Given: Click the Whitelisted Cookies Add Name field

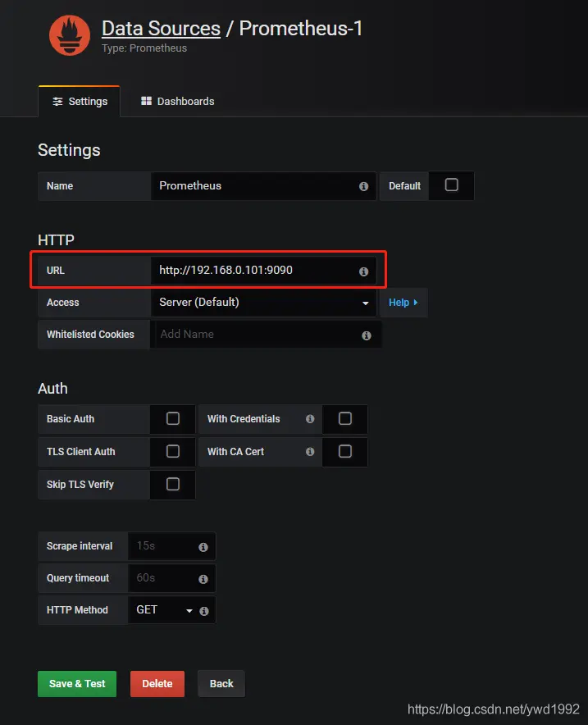Looking at the screenshot, I should (266, 335).
